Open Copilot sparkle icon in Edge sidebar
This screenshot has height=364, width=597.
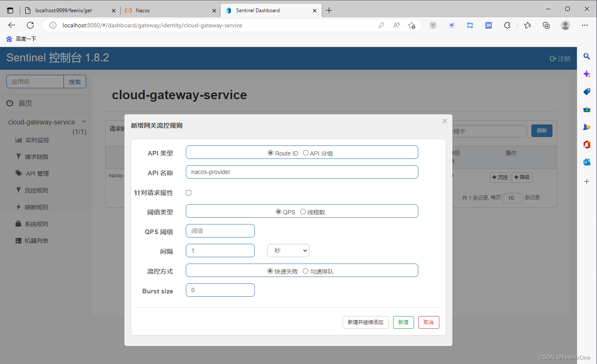tap(587, 74)
